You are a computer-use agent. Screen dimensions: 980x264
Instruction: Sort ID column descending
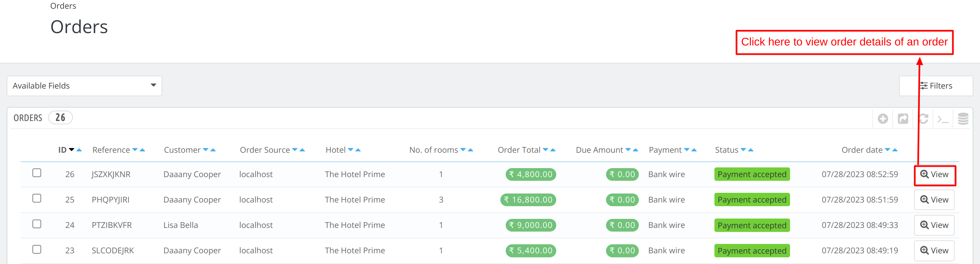click(x=72, y=150)
